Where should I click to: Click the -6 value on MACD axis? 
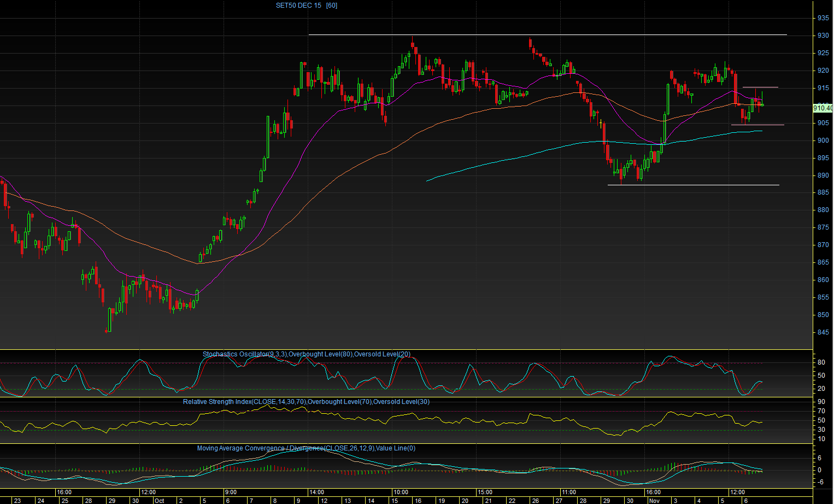pos(820,482)
